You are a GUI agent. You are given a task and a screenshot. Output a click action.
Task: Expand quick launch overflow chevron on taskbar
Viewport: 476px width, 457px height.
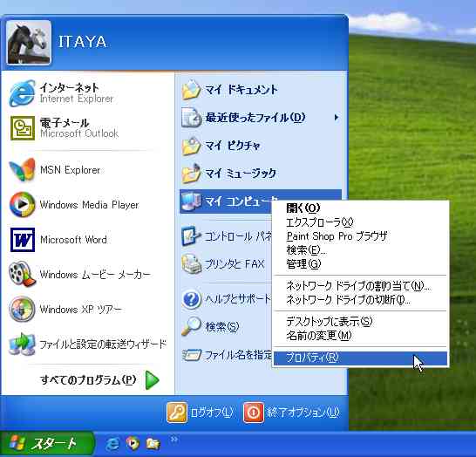[x=174, y=439]
